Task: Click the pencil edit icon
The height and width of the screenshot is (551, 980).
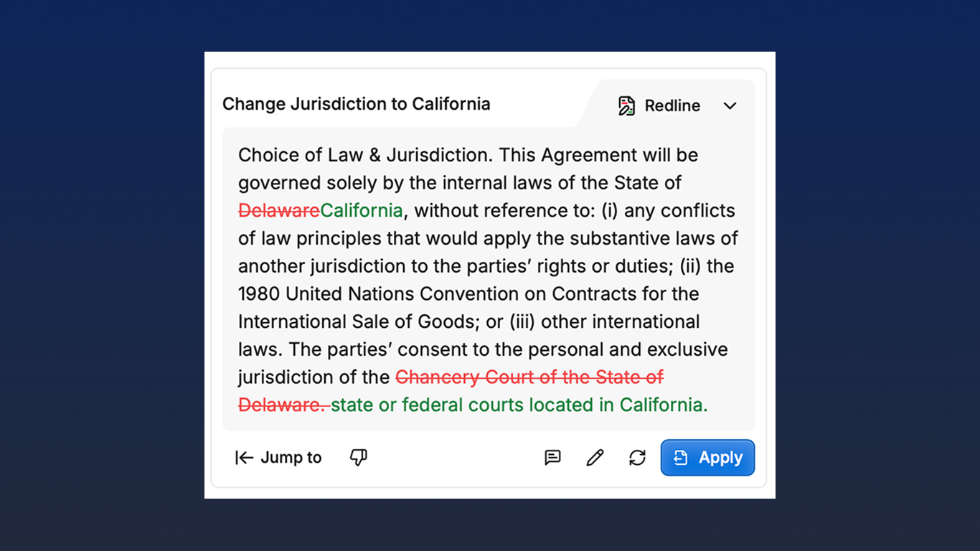Action: pos(595,458)
